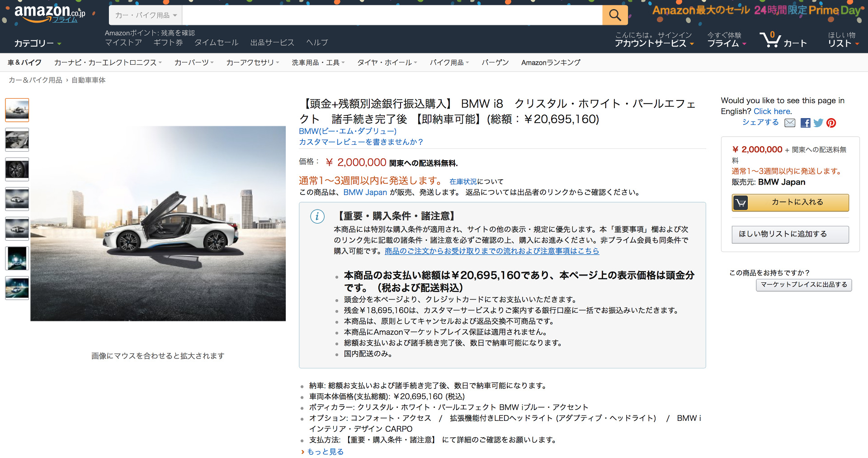Click the orange search magnifier button
The width and height of the screenshot is (868, 458).
(615, 15)
